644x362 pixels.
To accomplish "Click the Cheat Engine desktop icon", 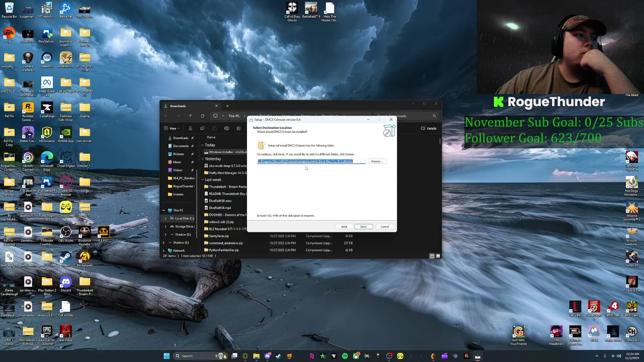I will (65, 159).
